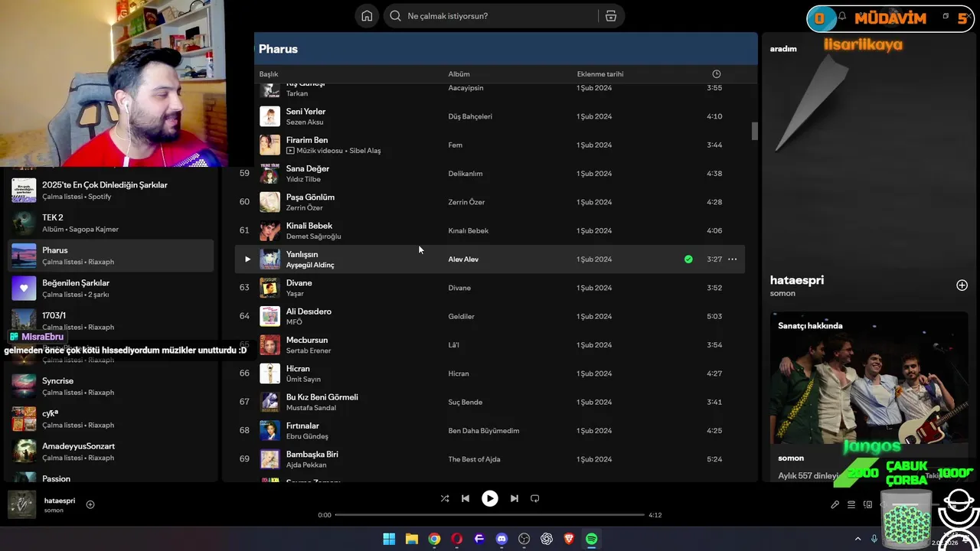This screenshot has width=980, height=551.
Task: Open Pharus playlist in library
Action: point(111,256)
